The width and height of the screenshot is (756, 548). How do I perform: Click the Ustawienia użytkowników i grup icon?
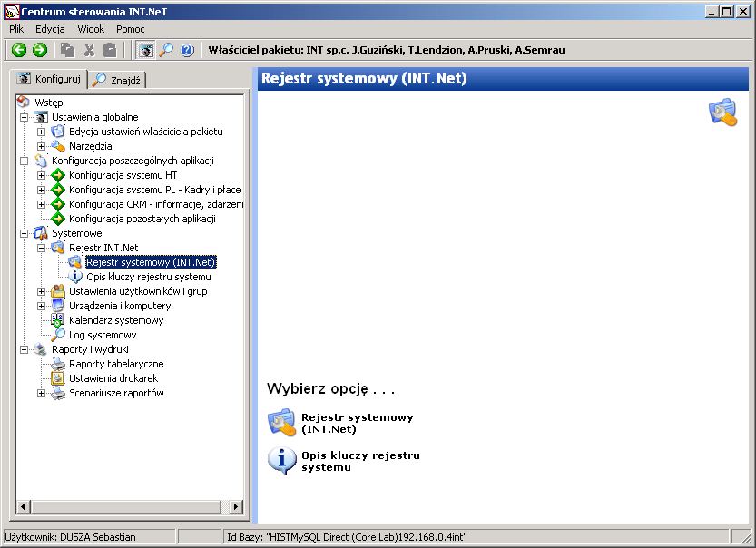pos(58,290)
